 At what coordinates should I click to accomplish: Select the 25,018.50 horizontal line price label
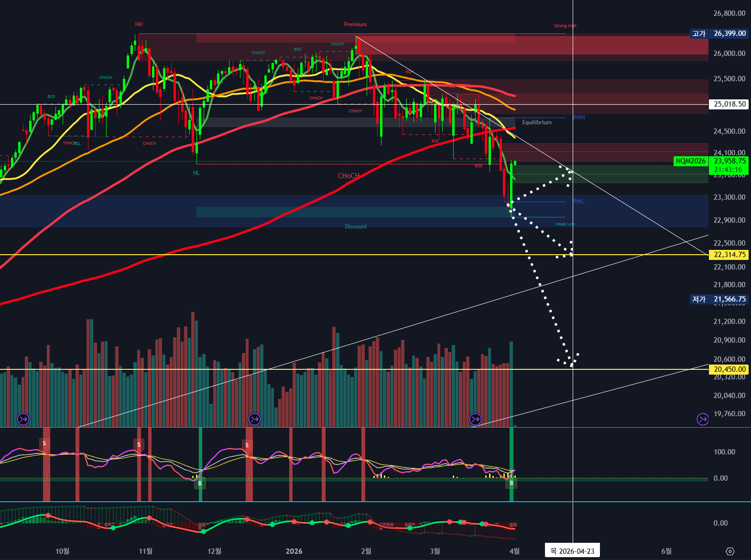(x=729, y=104)
